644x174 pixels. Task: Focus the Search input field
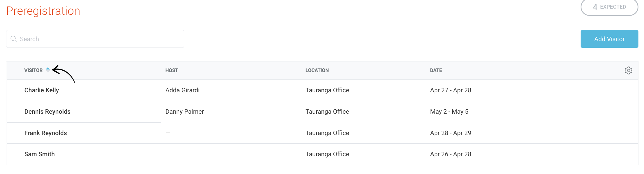[x=95, y=39]
